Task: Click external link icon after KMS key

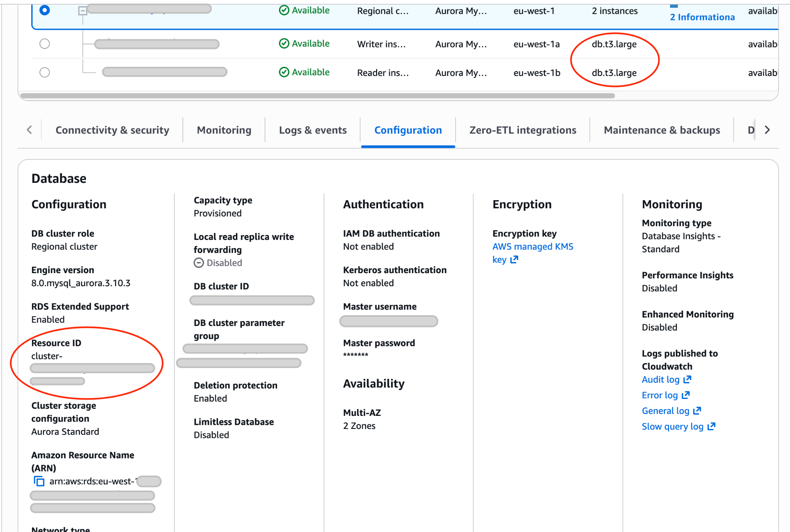Action: [x=514, y=260]
